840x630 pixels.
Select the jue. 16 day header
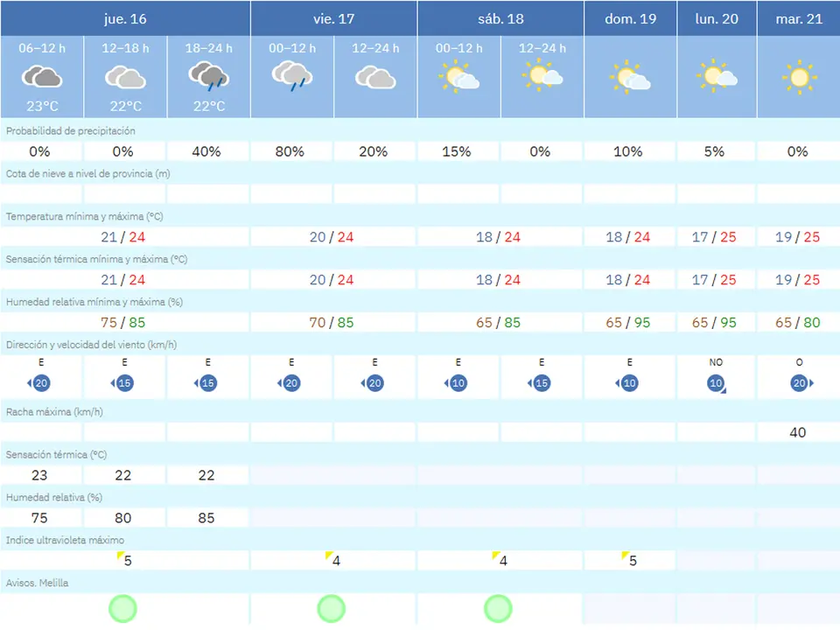(x=125, y=18)
